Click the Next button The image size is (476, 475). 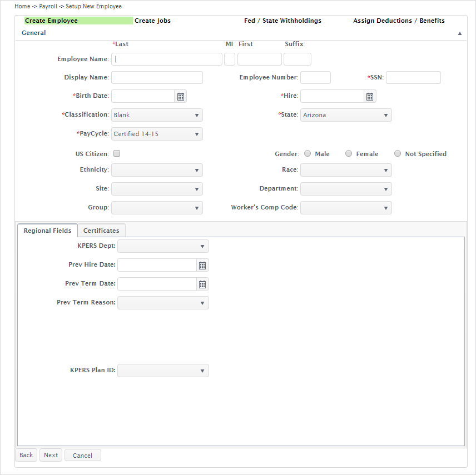click(51, 455)
